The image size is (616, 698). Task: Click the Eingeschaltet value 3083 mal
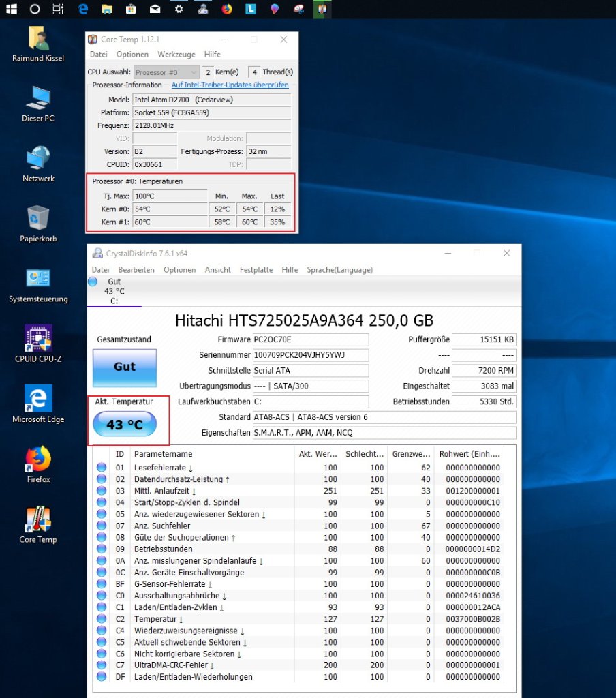click(x=484, y=386)
